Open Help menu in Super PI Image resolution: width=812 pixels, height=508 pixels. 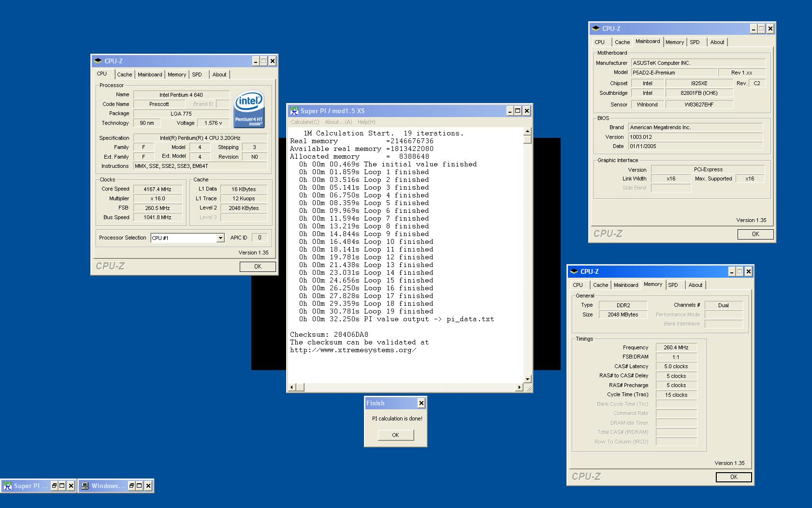[x=366, y=122]
